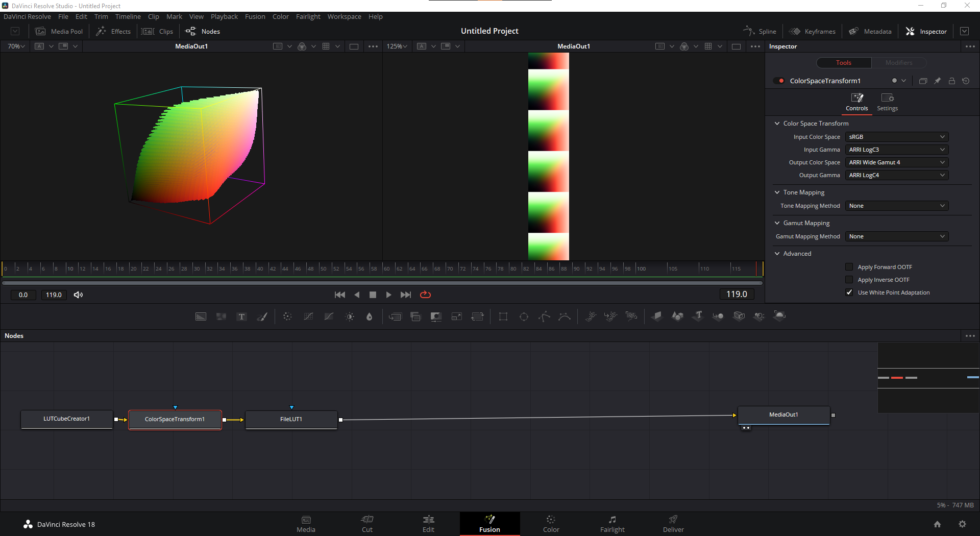Select the FileLUT1 node
980x536 pixels.
[291, 419]
